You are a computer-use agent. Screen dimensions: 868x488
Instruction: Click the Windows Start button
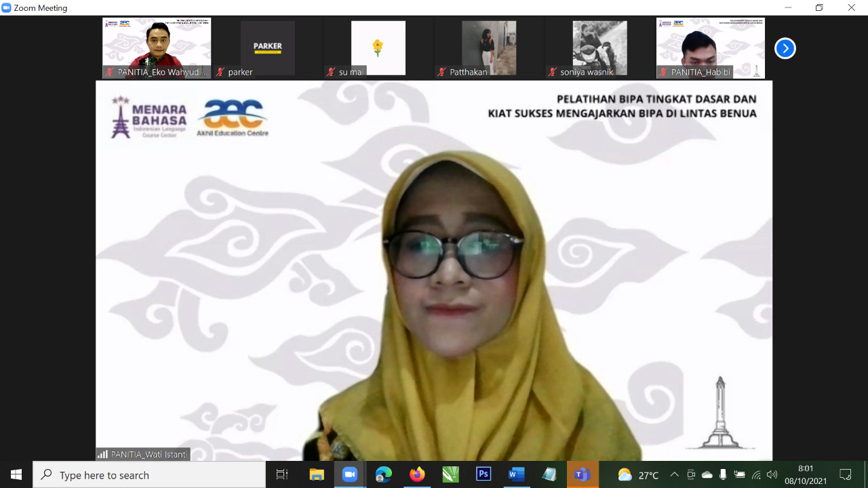pos(16,474)
